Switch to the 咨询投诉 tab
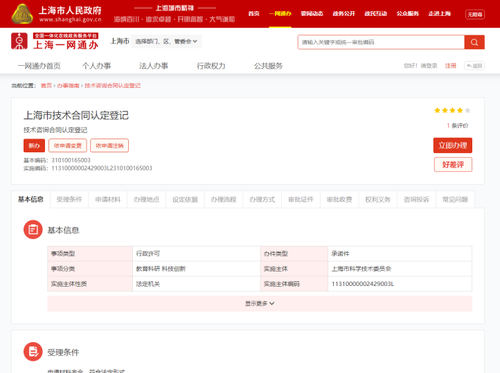The width and height of the screenshot is (500, 373). click(416, 199)
